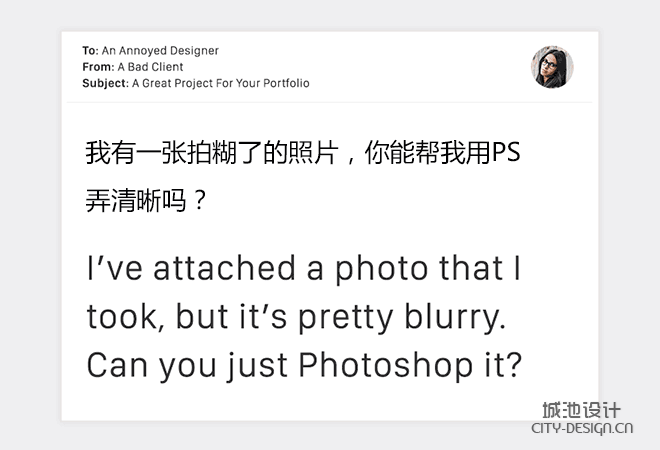Select sender name "A Bad Client"
The image size is (660, 450).
point(151,67)
